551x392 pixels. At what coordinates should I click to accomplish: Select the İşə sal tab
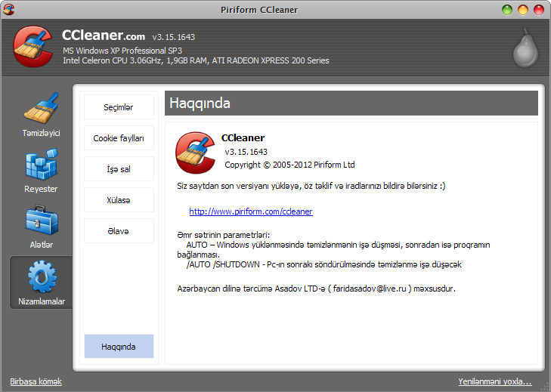119,169
